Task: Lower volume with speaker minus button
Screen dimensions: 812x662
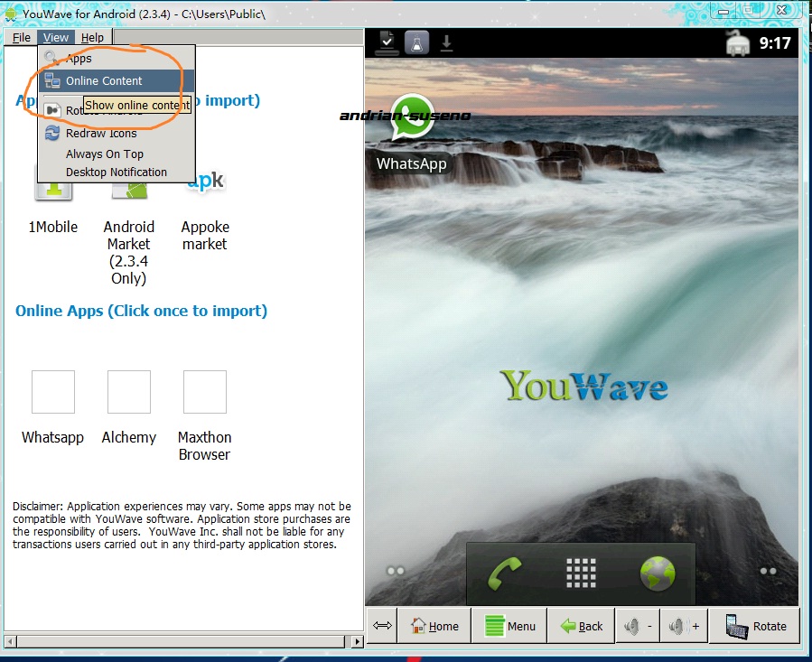Action: (x=638, y=626)
